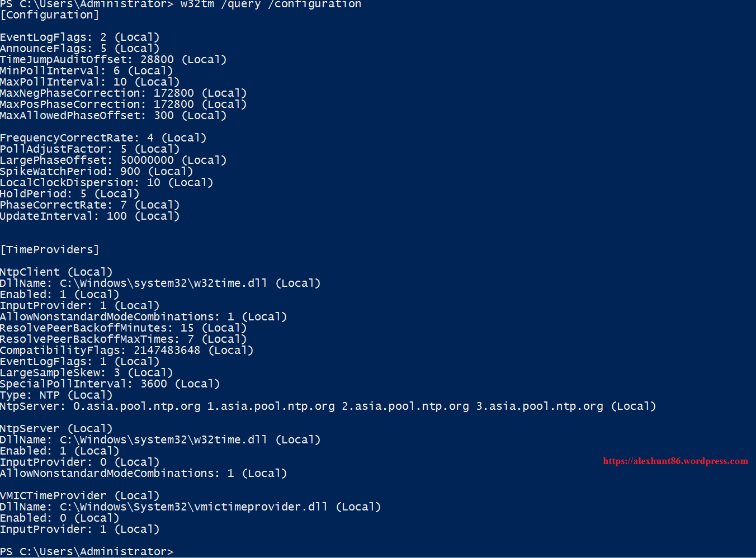Click the w32tm /query /configuration command text
The width and height of the screenshot is (756, 558).
click(x=271, y=4)
